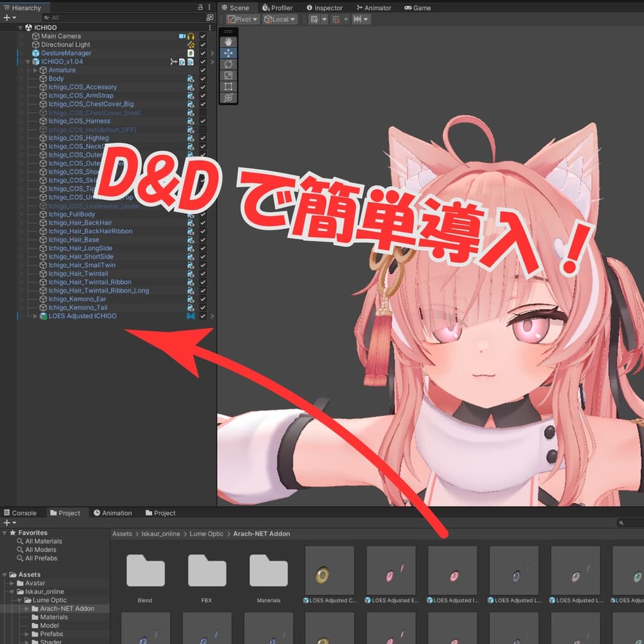The height and width of the screenshot is (644, 644).
Task: Toggle the checkbox next to Ichigo_FullBody
Action: (x=202, y=214)
